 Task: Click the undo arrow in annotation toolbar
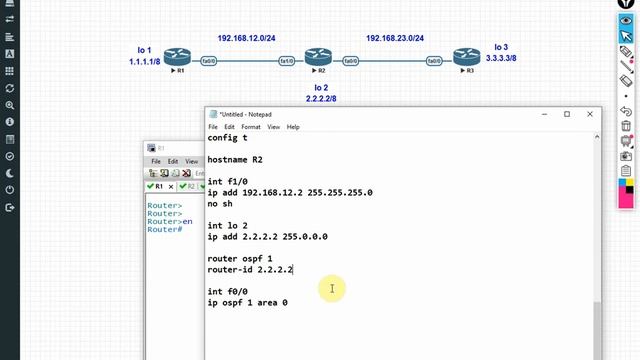pos(626,111)
